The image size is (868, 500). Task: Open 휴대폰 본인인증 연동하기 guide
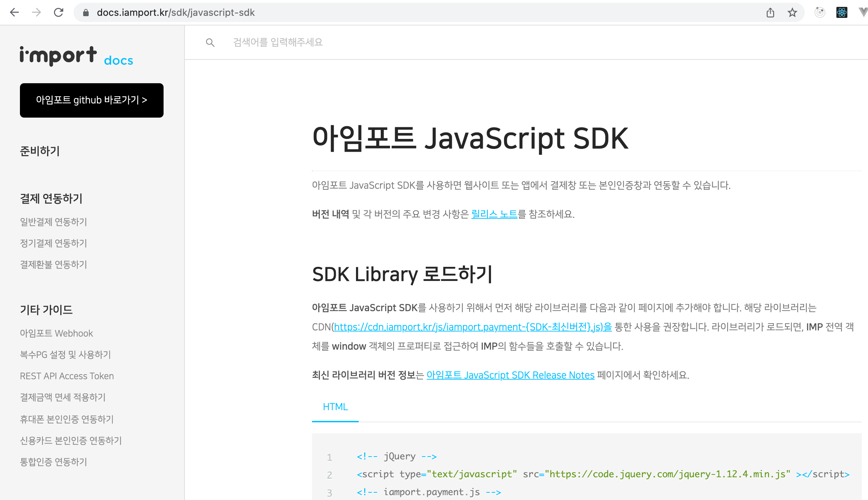tap(67, 419)
